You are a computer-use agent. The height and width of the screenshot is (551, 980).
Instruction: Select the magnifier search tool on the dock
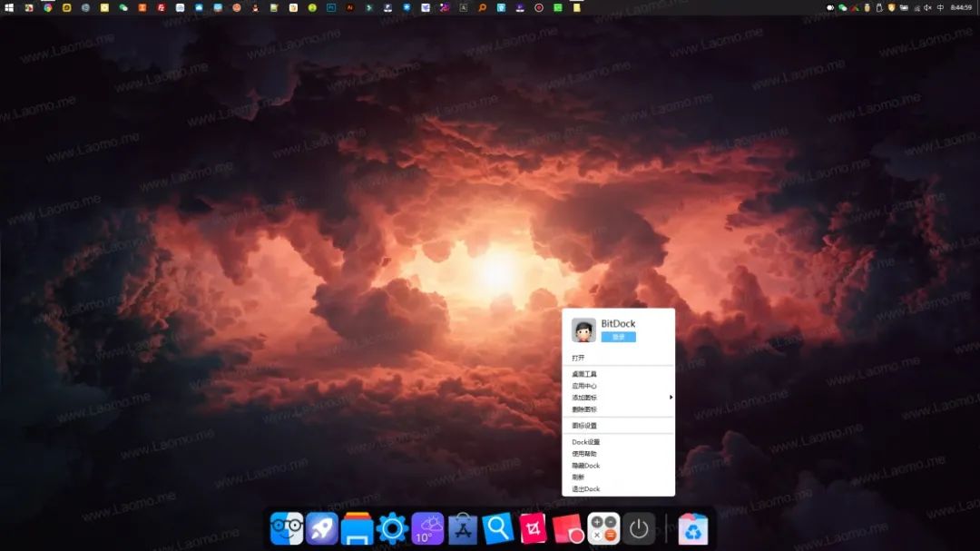coord(496,526)
